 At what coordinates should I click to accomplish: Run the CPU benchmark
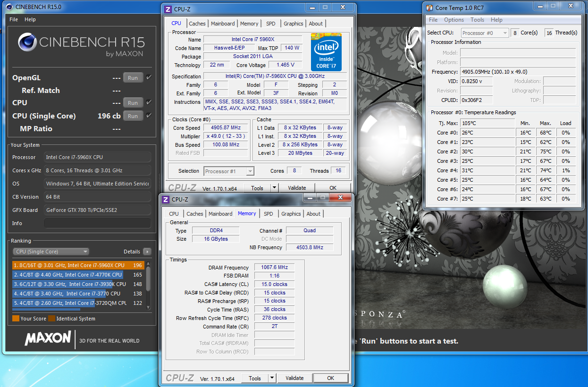pyautogui.click(x=133, y=103)
